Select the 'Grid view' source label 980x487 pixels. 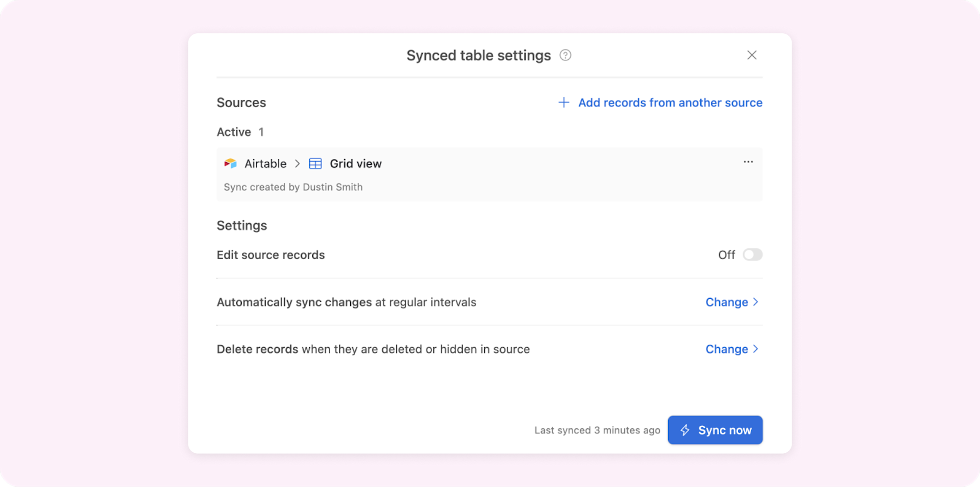pyautogui.click(x=355, y=164)
